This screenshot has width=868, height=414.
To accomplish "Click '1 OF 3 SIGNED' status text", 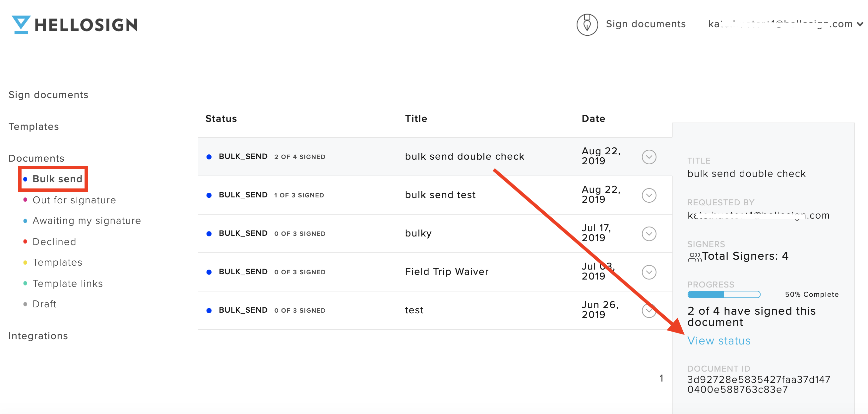I will click(299, 195).
